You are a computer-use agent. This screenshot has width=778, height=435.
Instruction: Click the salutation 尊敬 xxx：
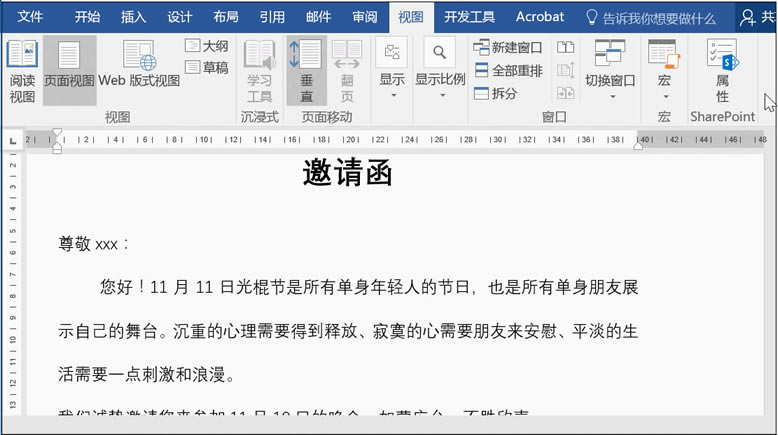[93, 244]
